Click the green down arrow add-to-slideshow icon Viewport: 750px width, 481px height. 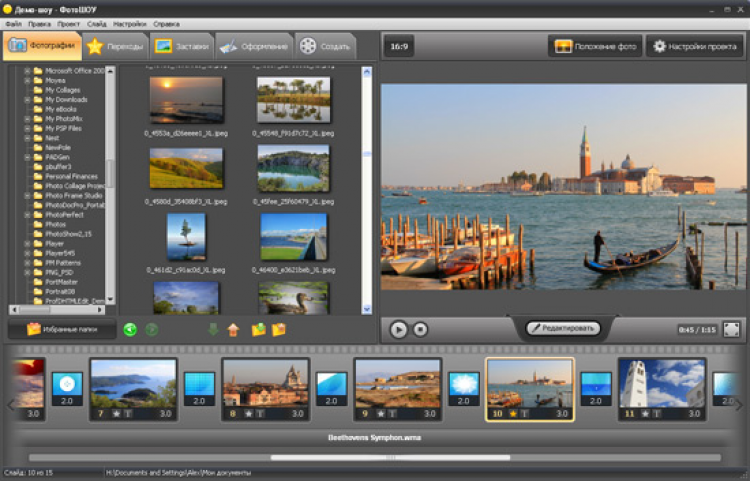[213, 329]
